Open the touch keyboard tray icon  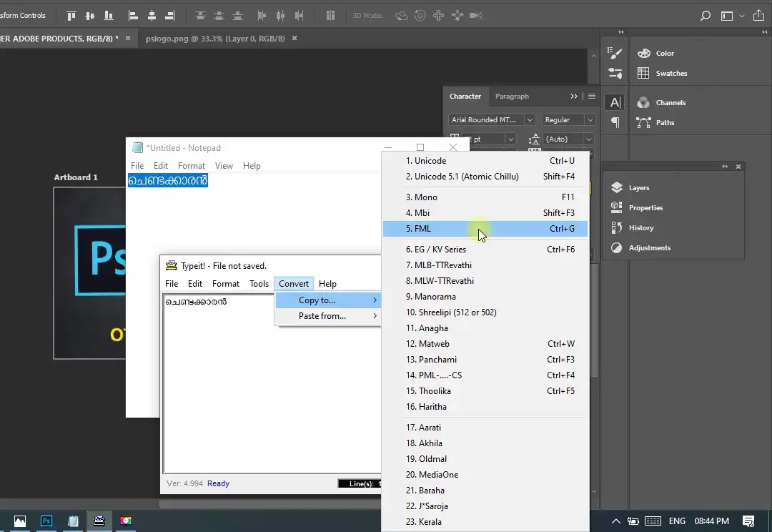653,521
